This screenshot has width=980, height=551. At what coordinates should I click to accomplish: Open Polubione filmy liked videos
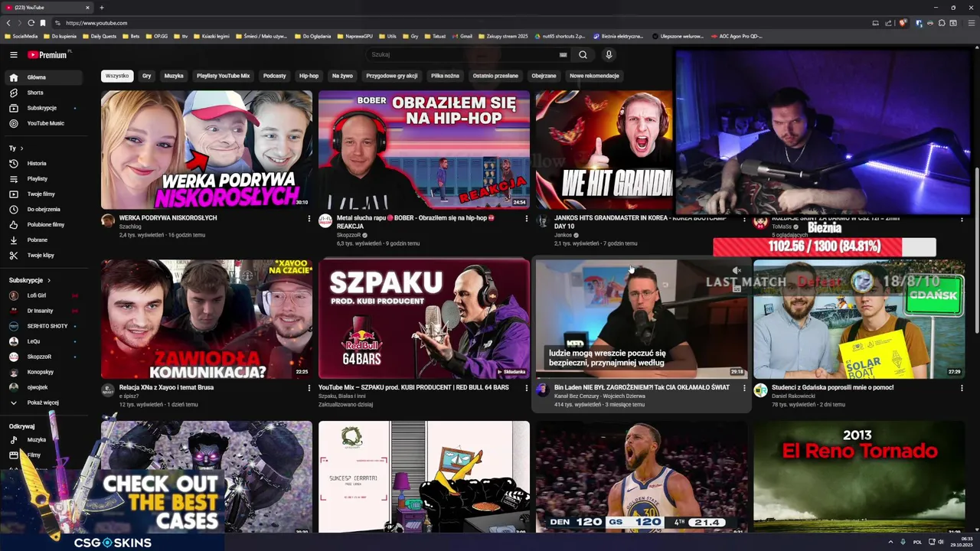[x=44, y=224]
